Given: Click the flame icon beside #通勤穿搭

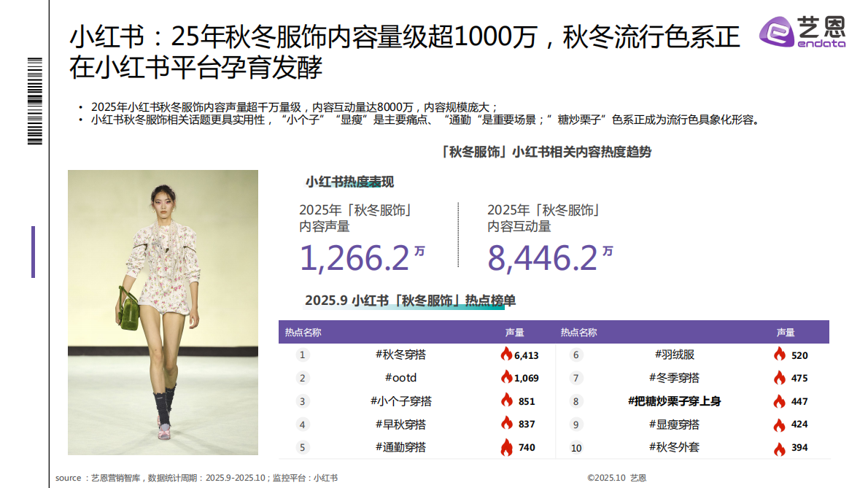Looking at the screenshot, I should [505, 446].
